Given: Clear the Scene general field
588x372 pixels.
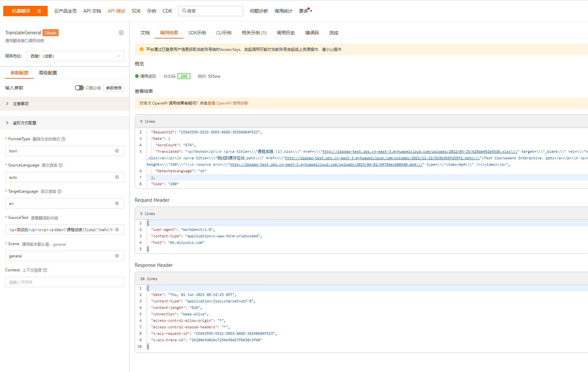Looking at the screenshot, I should 117,256.
